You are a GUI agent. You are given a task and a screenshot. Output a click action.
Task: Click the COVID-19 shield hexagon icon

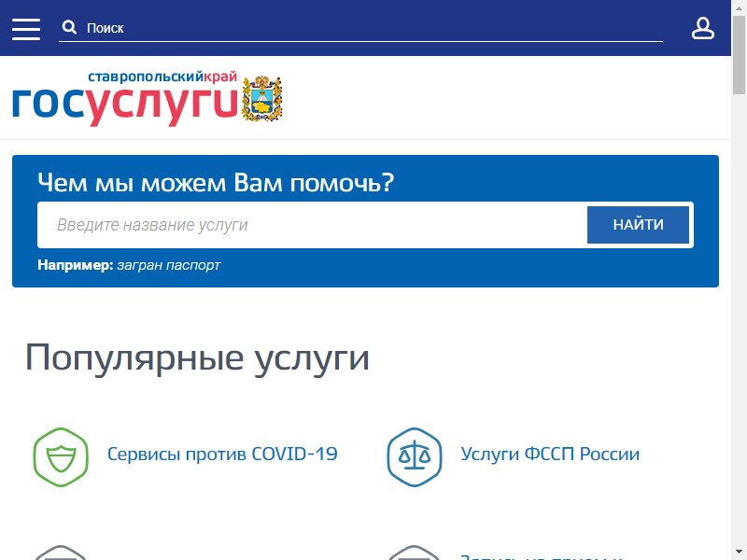click(61, 457)
